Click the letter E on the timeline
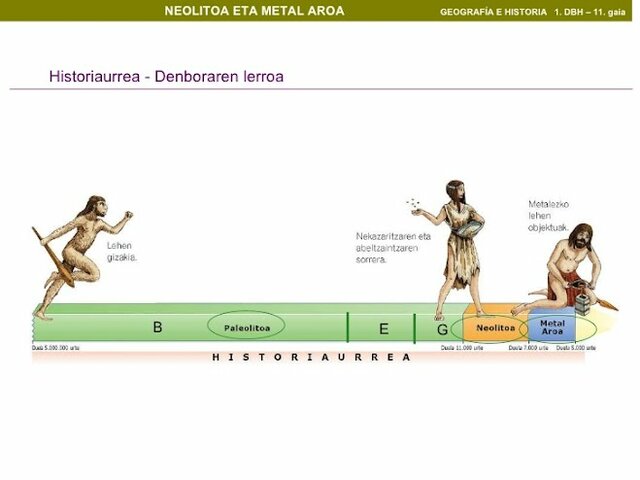Image resolution: width=640 pixels, height=480 pixels. click(384, 329)
